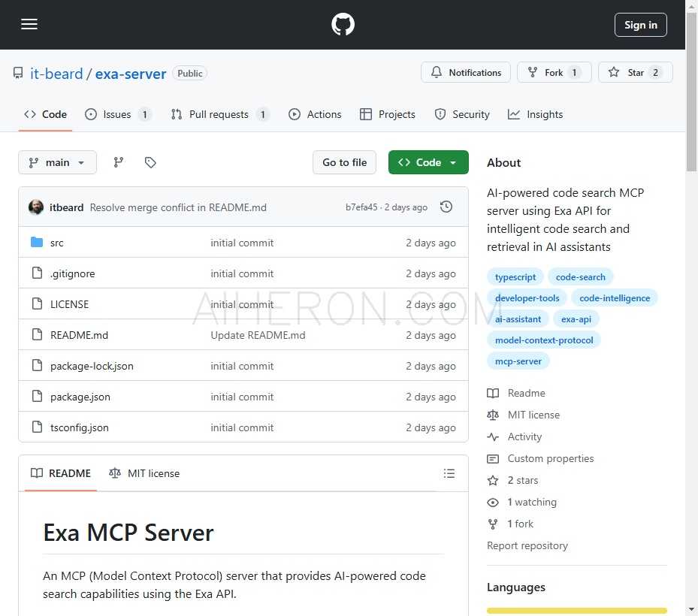Switch to the MIT license tab
Viewport: 698px width, 616px height.
144,473
